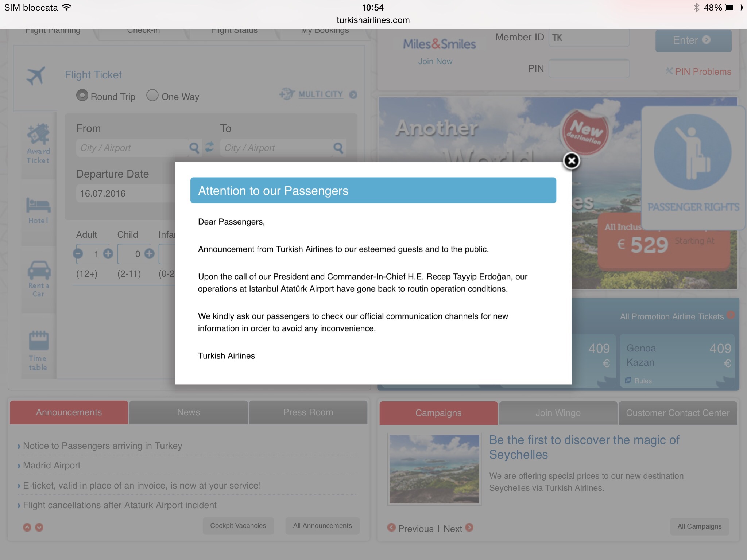Image resolution: width=747 pixels, height=560 pixels.
Task: Swap the From and To airports
Action: tap(210, 147)
